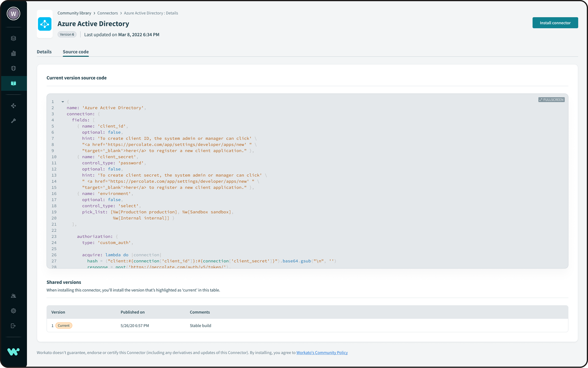This screenshot has height=368, width=588.
Task: Open the Dashboard bar-chart icon
Action: click(x=13, y=53)
